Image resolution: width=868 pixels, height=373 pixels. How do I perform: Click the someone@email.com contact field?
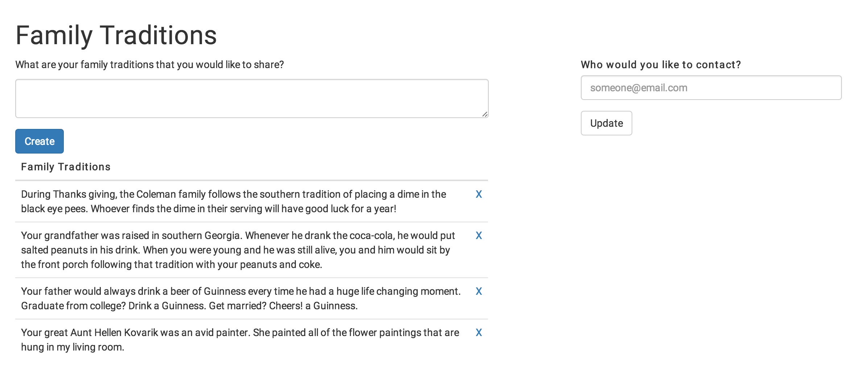coord(711,88)
